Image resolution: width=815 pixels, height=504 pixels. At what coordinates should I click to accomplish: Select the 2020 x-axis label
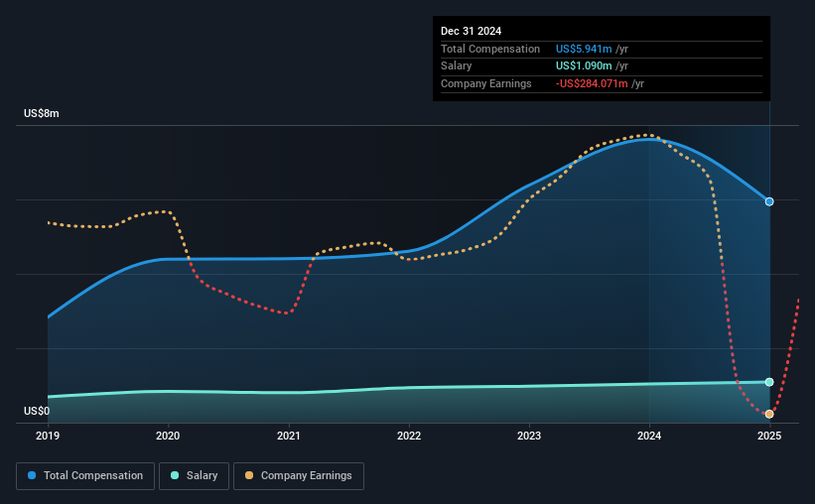point(168,436)
